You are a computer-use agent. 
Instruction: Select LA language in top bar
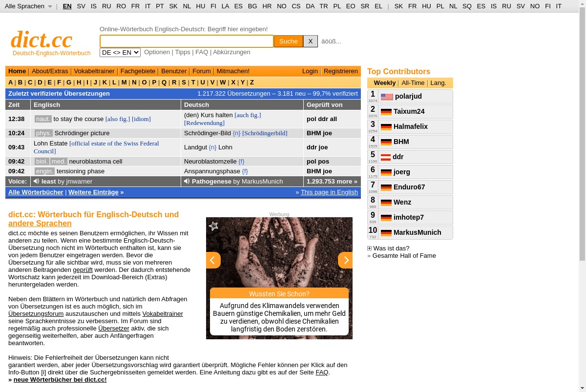click(225, 6)
